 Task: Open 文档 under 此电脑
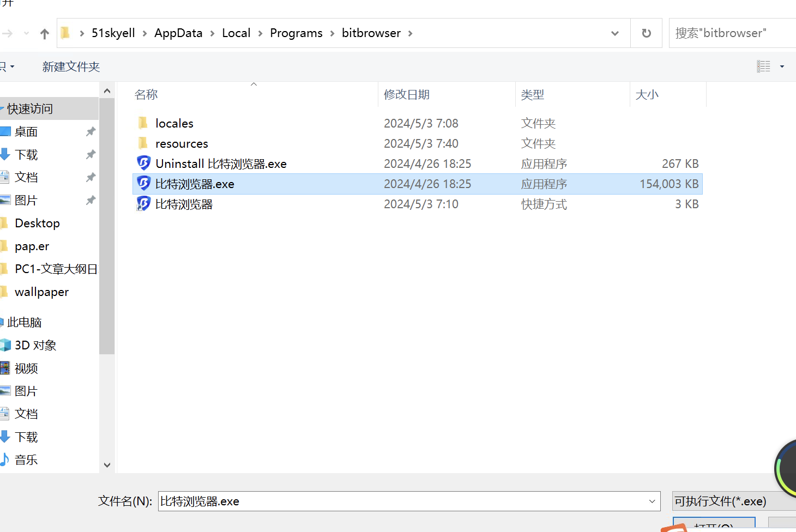[x=26, y=414]
